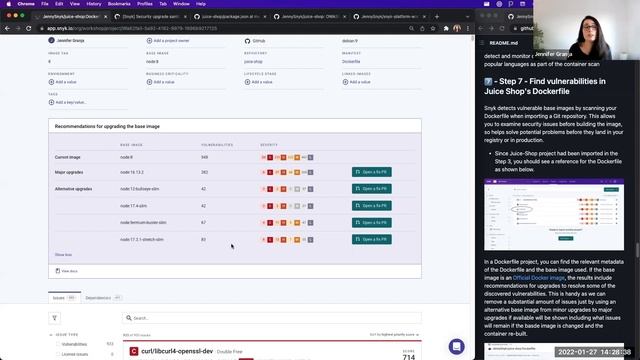Open curl/libcurl4-openssl-dev issue title

tap(177, 351)
